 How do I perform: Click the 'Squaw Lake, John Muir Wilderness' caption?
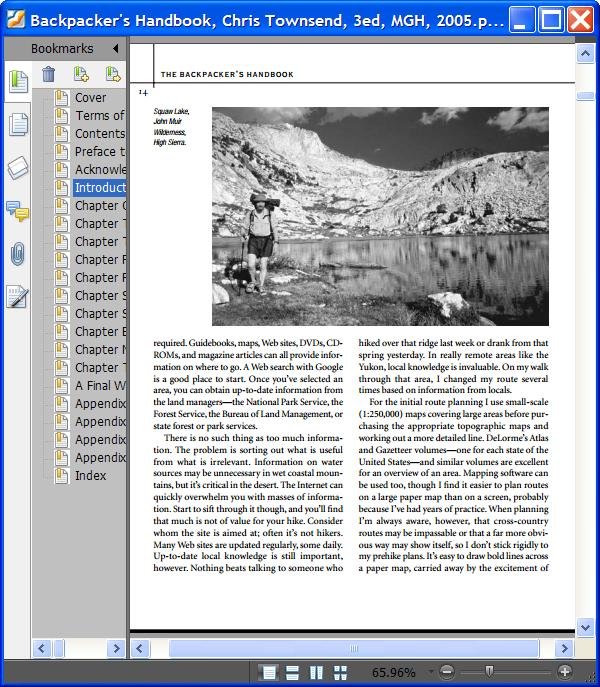tap(171, 127)
